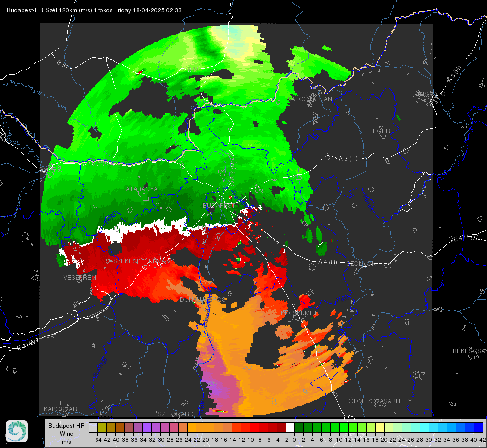Select the SZEKSZARD city label
This screenshot has width=487, height=448.
(176, 414)
